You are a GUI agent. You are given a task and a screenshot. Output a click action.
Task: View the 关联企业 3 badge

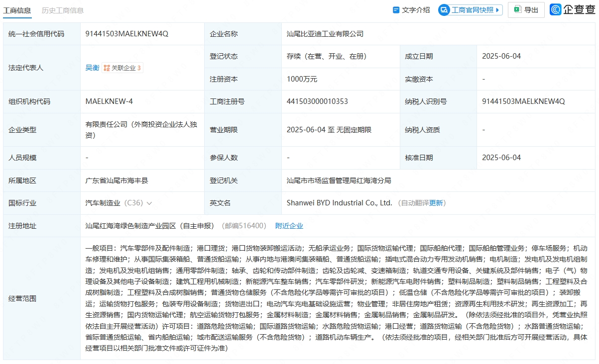click(x=122, y=68)
